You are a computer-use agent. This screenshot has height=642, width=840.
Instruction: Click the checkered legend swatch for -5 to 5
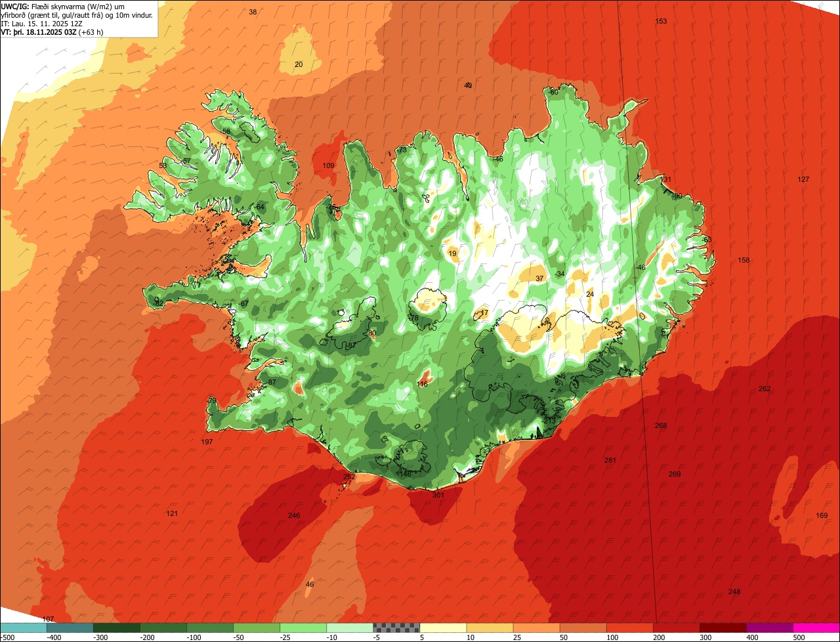[x=396, y=628]
